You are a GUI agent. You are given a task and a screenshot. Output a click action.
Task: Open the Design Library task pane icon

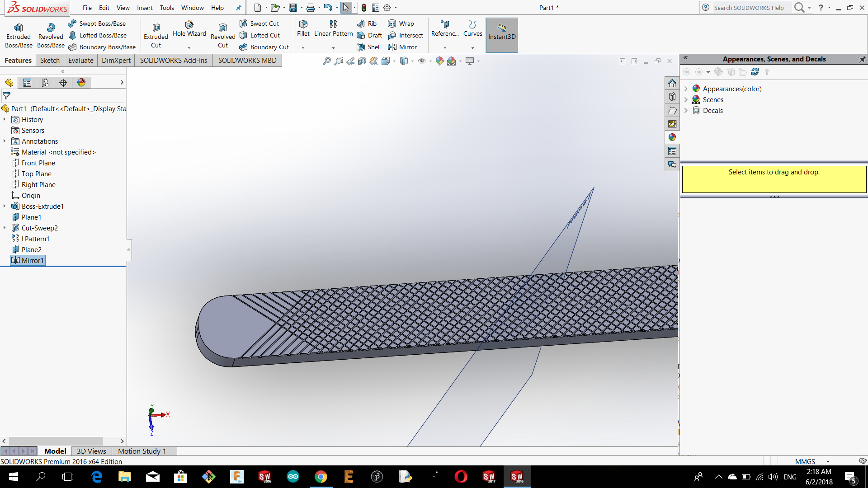click(x=672, y=97)
